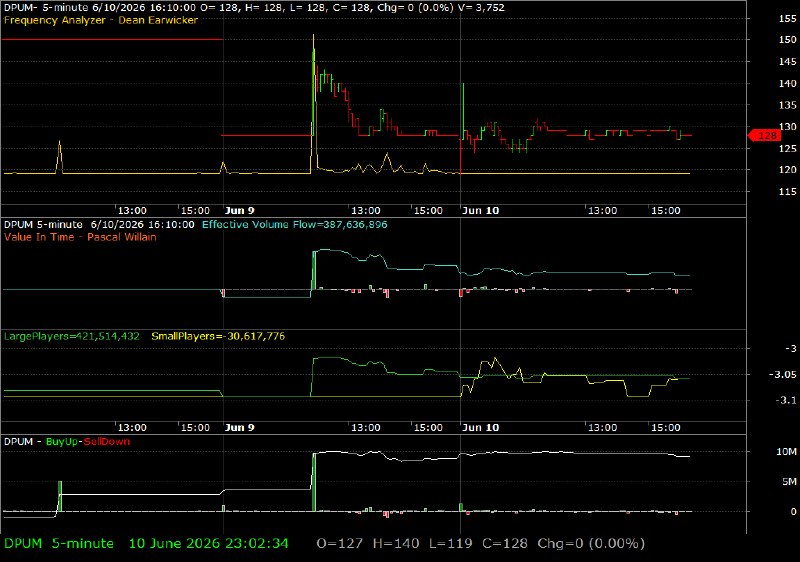Click the red 128 price marker
The image size is (800, 562).
pos(764,136)
